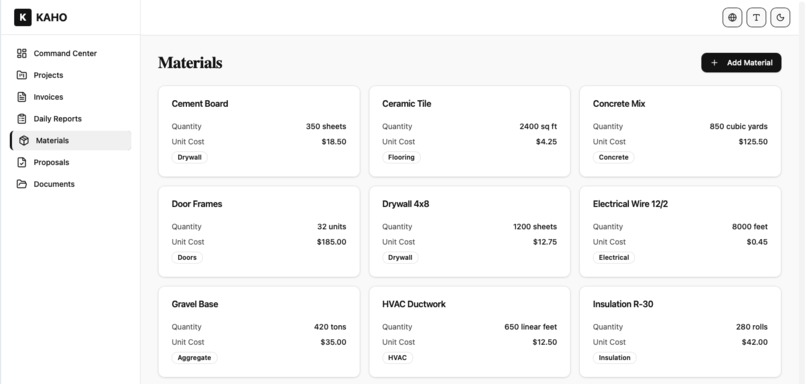
Task: Click the Concrete category tag
Action: click(x=614, y=157)
